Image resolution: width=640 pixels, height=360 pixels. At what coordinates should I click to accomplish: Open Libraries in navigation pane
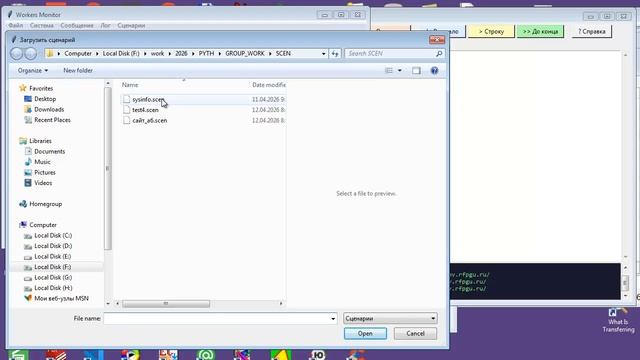40,141
